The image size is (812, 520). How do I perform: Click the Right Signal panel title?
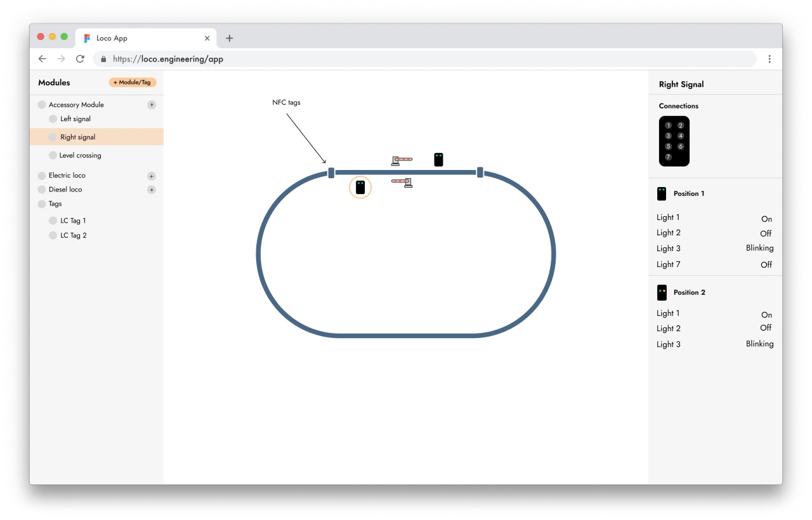click(681, 84)
